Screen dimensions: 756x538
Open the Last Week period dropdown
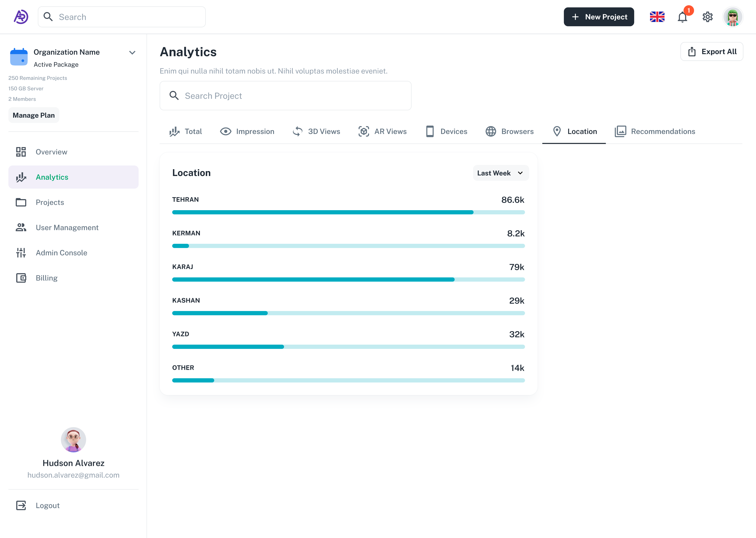click(x=501, y=173)
